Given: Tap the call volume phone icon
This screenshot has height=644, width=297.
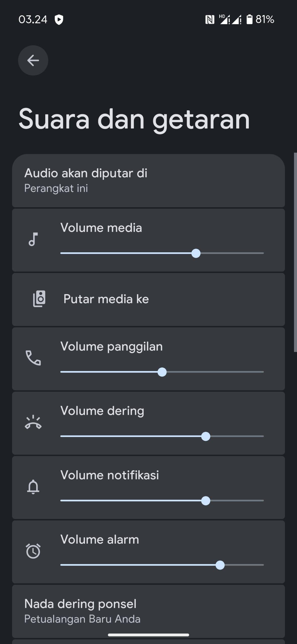Looking at the screenshot, I should tap(33, 358).
